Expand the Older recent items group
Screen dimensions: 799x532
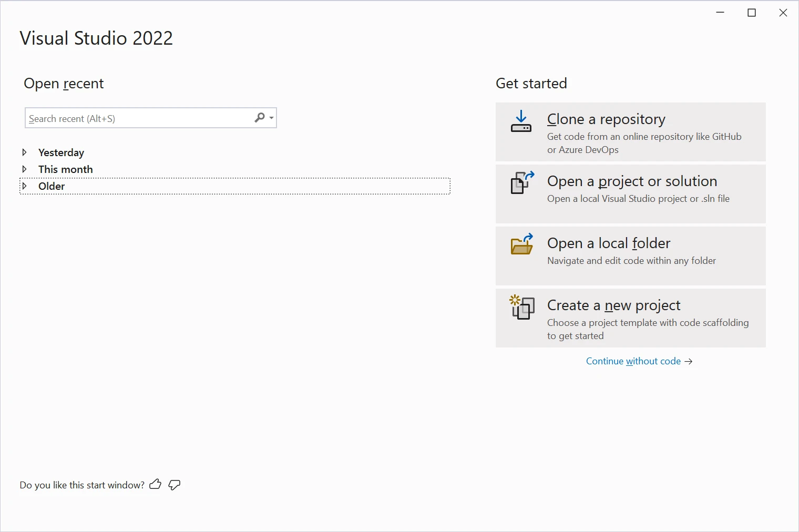pyautogui.click(x=24, y=186)
